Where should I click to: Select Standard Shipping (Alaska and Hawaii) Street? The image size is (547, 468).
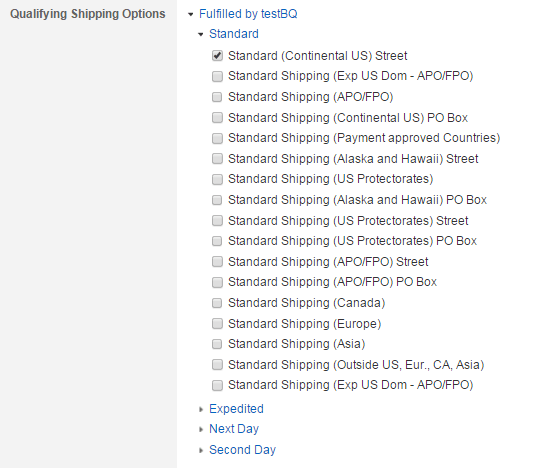217,159
